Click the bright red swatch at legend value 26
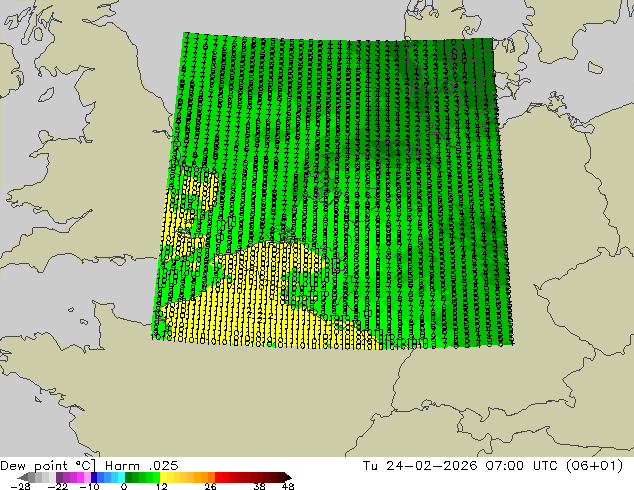This screenshot has width=634, height=490. [x=218, y=477]
